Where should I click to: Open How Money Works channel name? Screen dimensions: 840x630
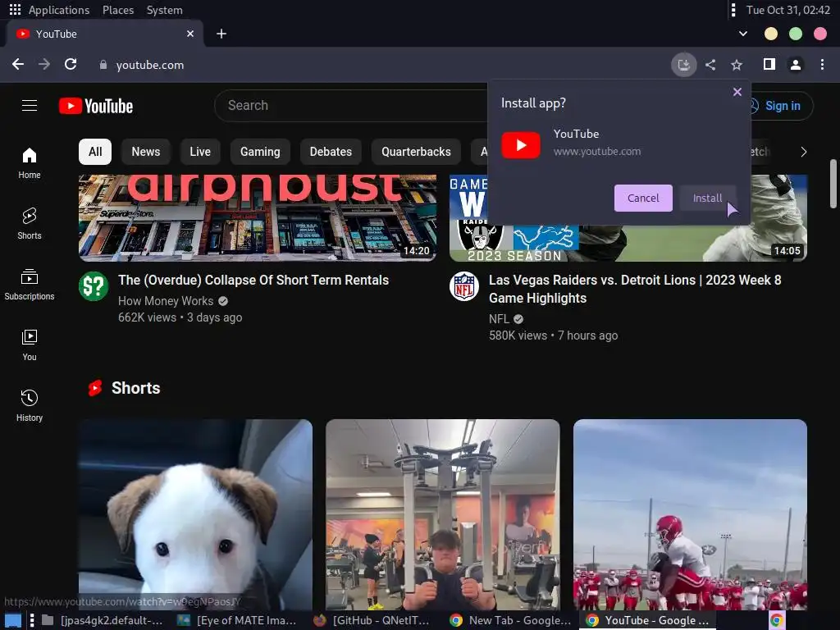tap(166, 301)
